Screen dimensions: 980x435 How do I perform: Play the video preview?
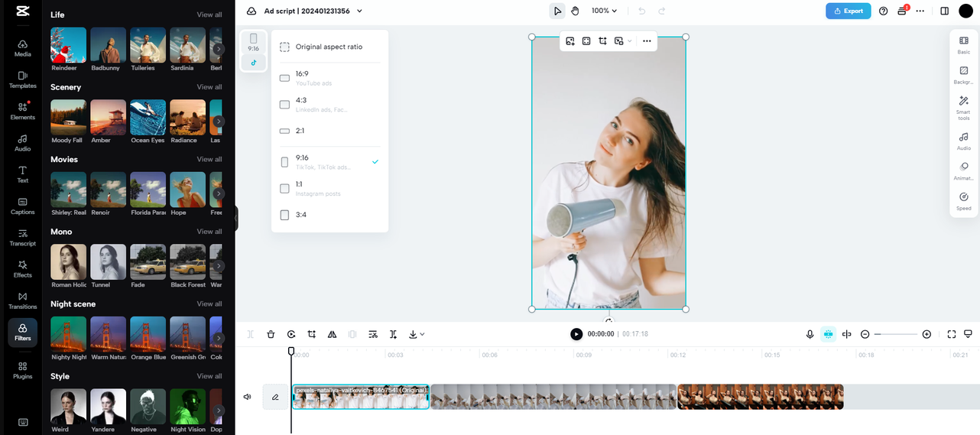[x=576, y=334]
